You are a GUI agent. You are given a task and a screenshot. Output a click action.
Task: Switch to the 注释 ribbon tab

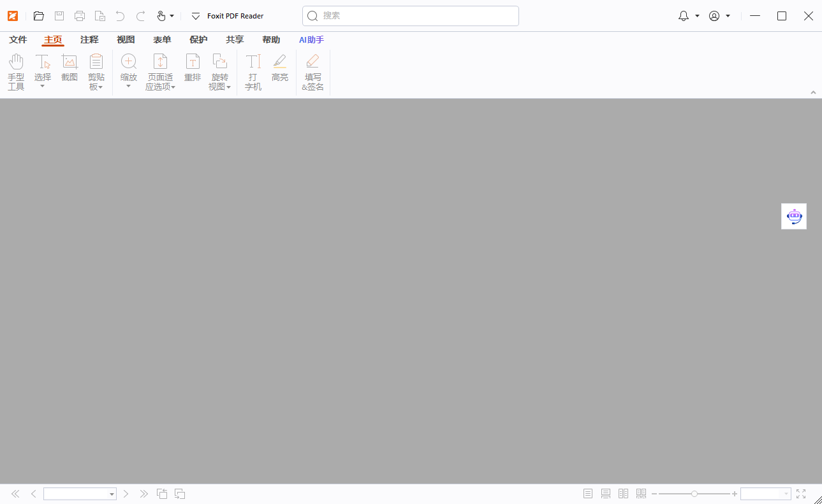coord(89,39)
